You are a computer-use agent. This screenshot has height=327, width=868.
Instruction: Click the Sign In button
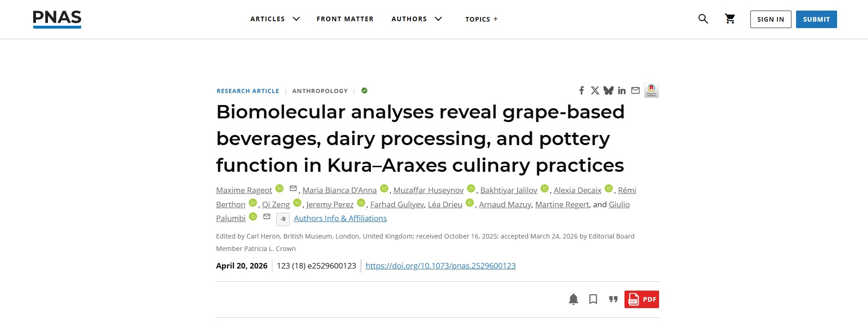pyautogui.click(x=770, y=19)
